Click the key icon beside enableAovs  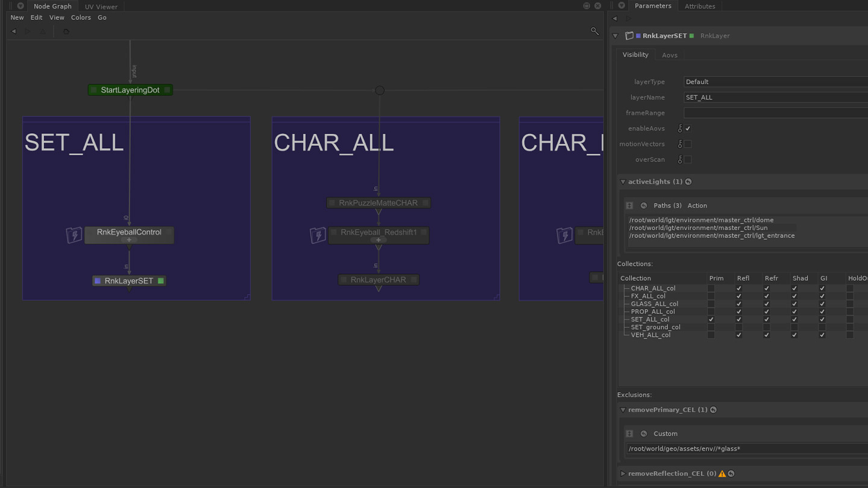click(x=680, y=128)
